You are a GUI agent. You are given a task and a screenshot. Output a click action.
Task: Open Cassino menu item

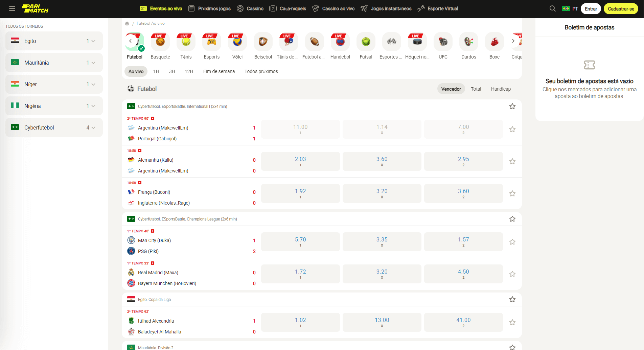(250, 9)
